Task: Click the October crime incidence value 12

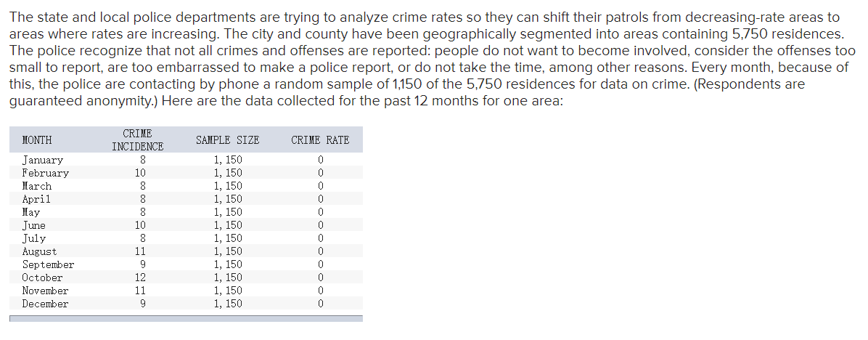Action: pos(141,278)
